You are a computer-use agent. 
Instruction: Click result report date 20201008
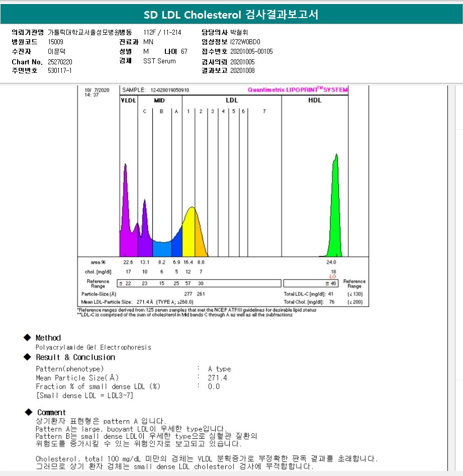(242, 70)
